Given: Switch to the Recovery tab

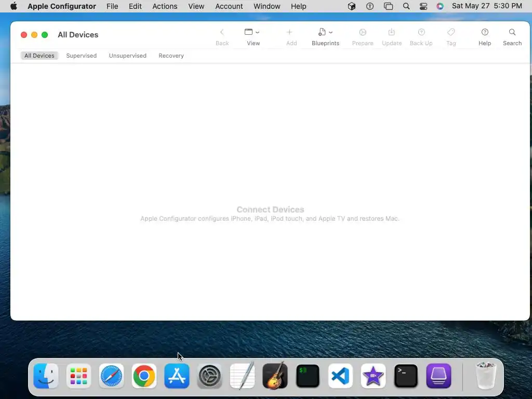Looking at the screenshot, I should coord(171,56).
